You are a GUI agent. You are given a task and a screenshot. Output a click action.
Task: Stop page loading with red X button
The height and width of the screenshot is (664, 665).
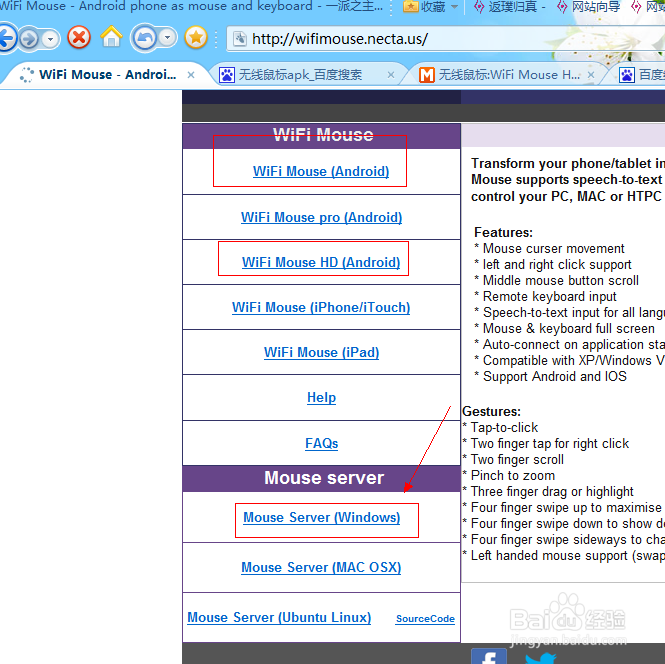tap(79, 38)
